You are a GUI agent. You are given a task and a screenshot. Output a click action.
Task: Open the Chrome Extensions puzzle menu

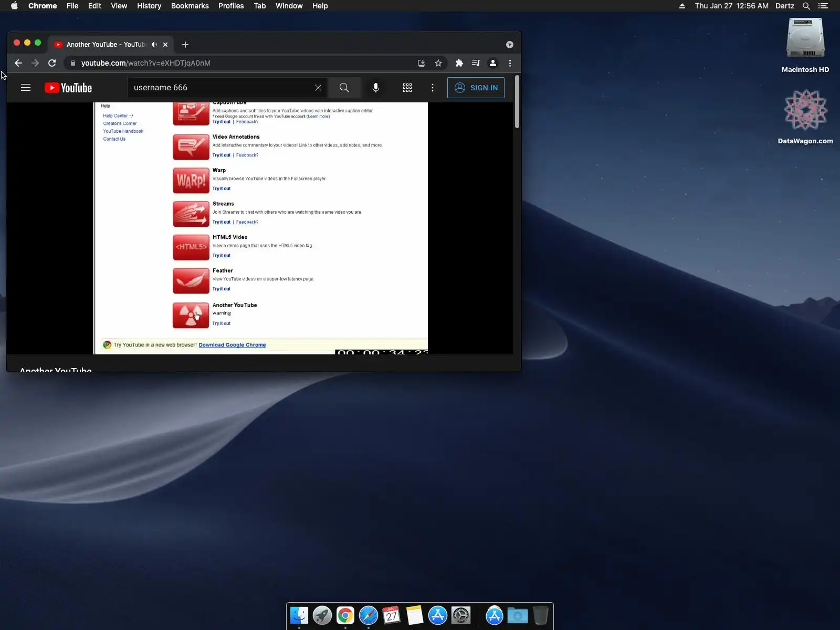click(459, 63)
